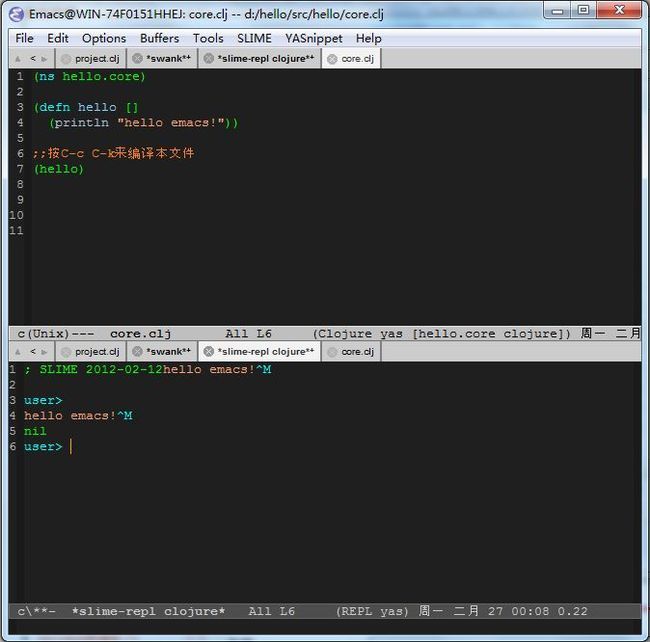650x642 pixels.
Task: Close *swank* via its tab icon, lower tabbar
Action: [137, 352]
